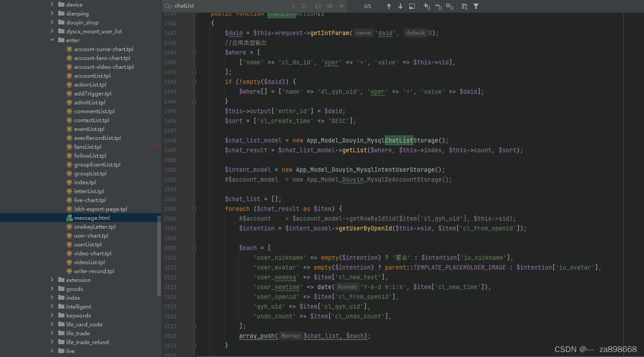This screenshot has width=644, height=357.
Task: Select commentList.tpl file
Action: coord(94,111)
